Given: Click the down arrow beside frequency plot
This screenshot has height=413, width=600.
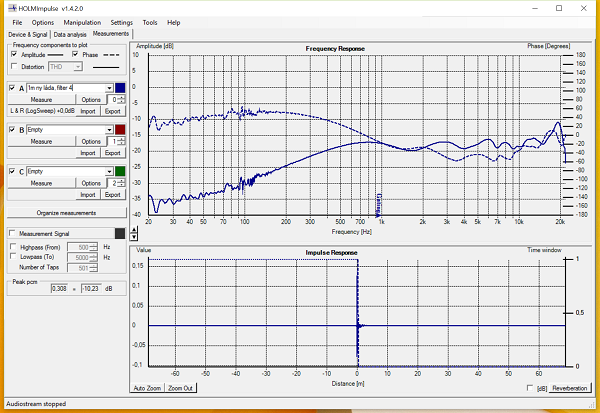Looking at the screenshot, I should coord(134,237).
